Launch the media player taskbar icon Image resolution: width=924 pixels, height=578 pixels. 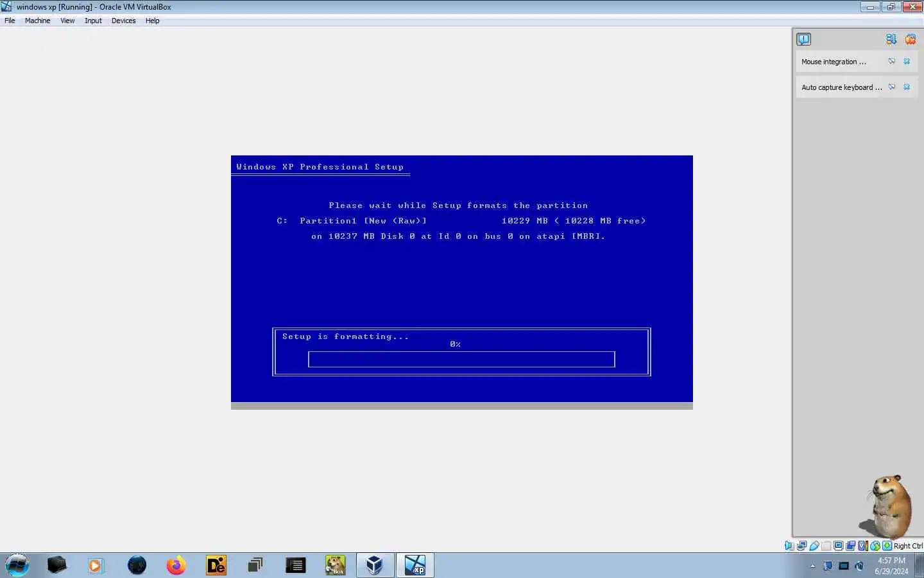click(96, 565)
